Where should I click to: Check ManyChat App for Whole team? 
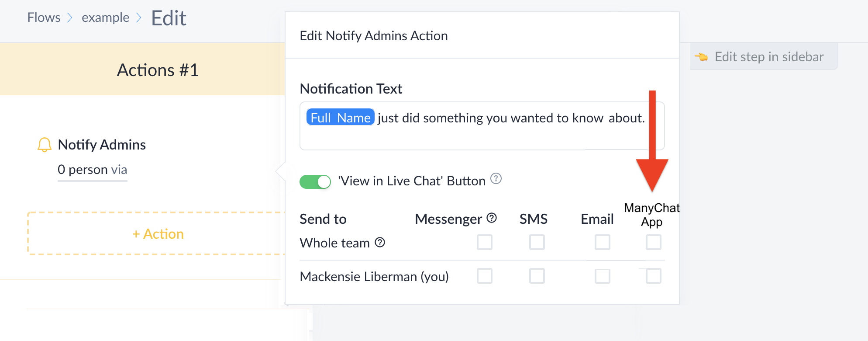coord(654,242)
